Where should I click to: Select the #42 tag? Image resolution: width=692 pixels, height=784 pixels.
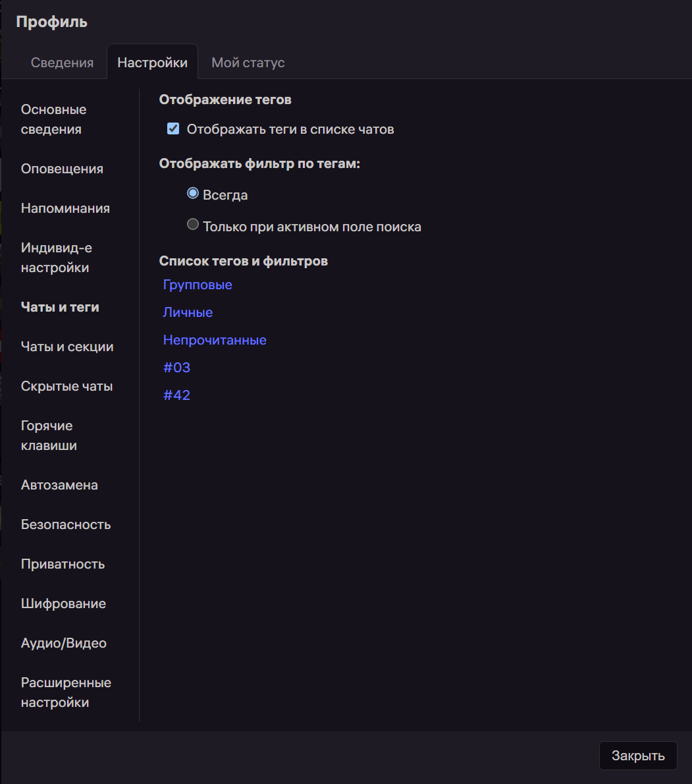tap(176, 395)
